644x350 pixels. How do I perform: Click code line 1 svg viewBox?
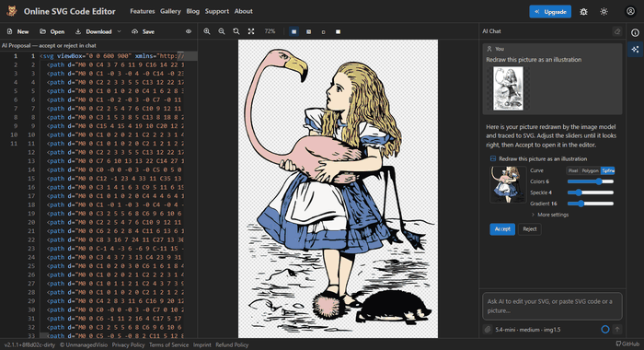point(112,56)
